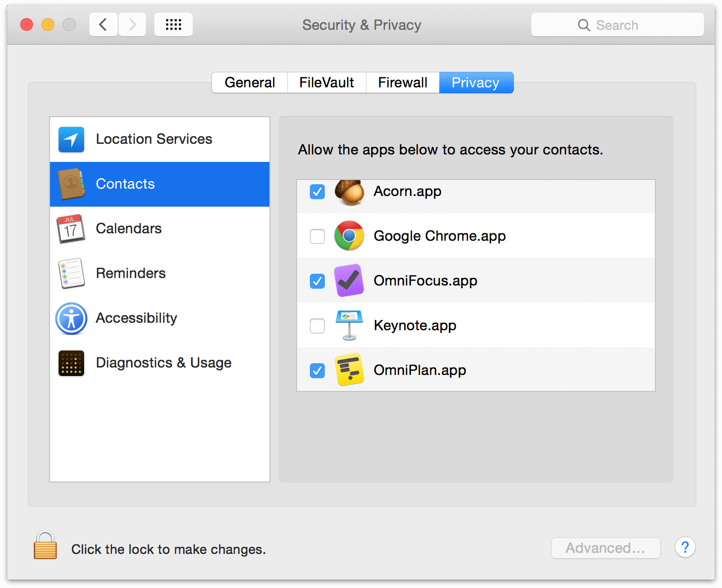Screen dimensions: 722x588
Task: Click 'Click the lock to make changes' text
Action: click(169, 550)
